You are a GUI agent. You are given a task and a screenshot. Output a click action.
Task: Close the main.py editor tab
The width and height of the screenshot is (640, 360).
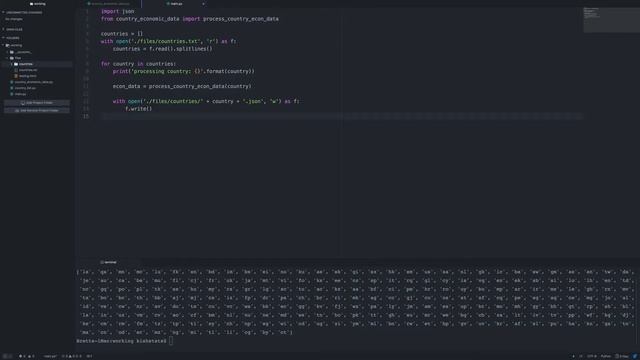tap(203, 4)
